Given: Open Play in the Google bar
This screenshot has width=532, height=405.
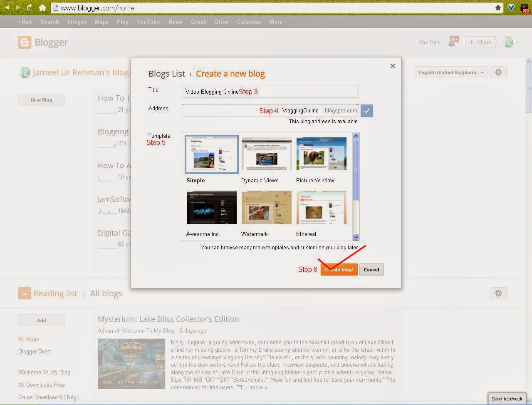Looking at the screenshot, I should (123, 22).
